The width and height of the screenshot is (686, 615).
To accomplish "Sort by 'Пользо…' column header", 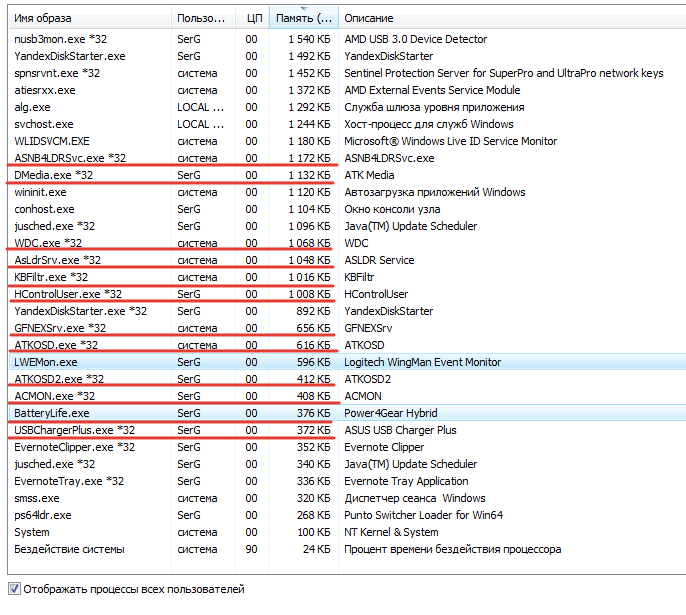I will [x=201, y=18].
